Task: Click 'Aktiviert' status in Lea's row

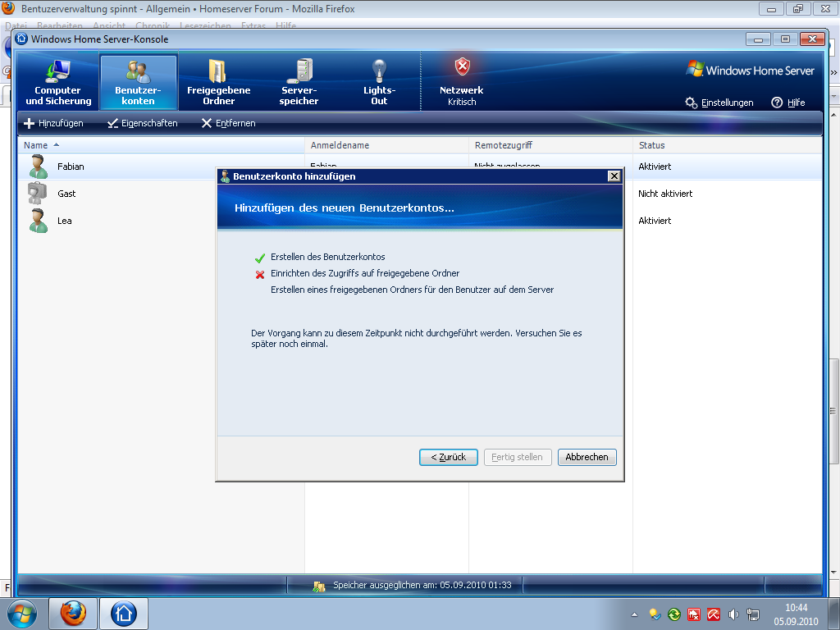Action: click(x=655, y=221)
